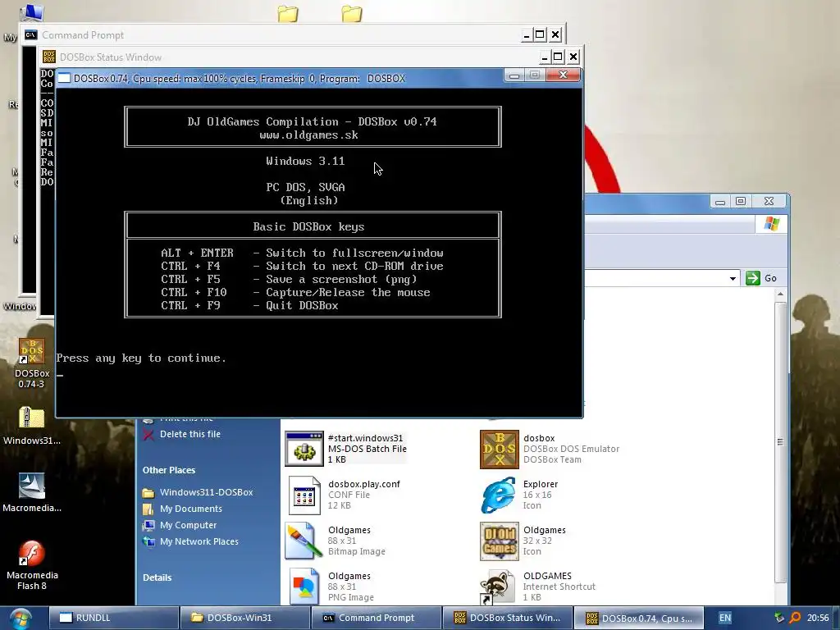Select the Explorer 16 x 16 icon file
This screenshot has width=840, height=630.
pos(500,495)
